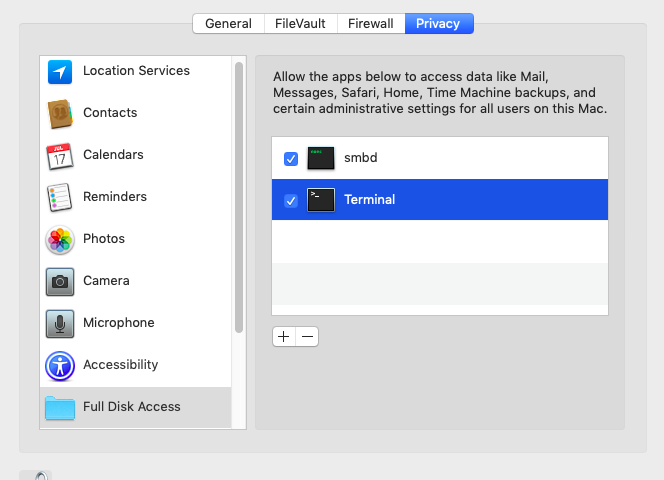
Task: Select the Privacy tab
Action: [x=439, y=24]
